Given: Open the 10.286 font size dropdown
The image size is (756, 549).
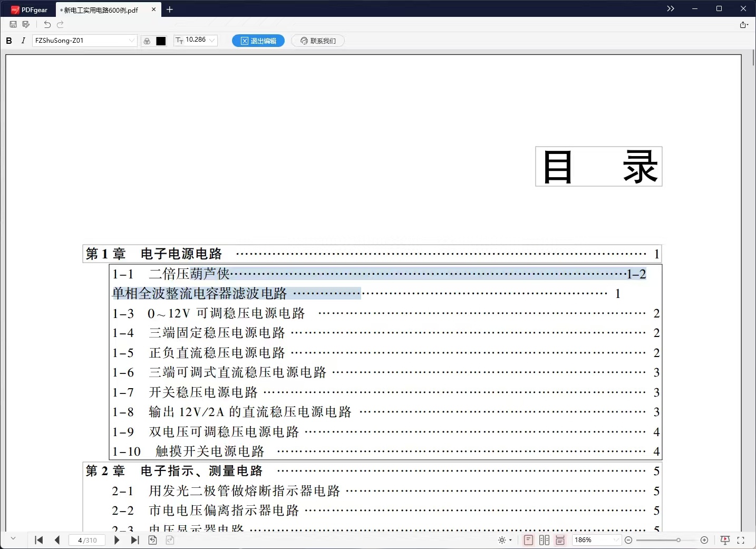Looking at the screenshot, I should [x=196, y=40].
